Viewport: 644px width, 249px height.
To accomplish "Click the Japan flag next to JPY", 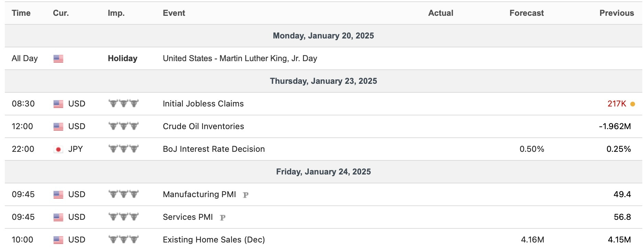I will coord(58,149).
